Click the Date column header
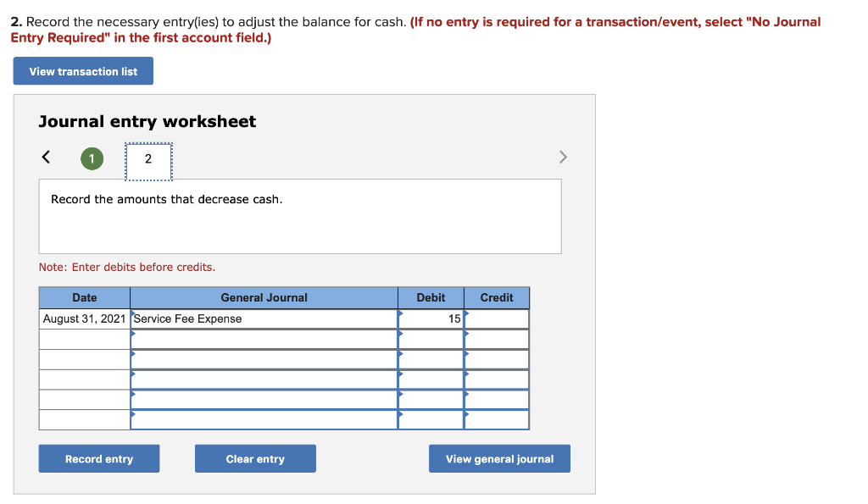This screenshot has width=868, height=504. pyautogui.click(x=84, y=297)
